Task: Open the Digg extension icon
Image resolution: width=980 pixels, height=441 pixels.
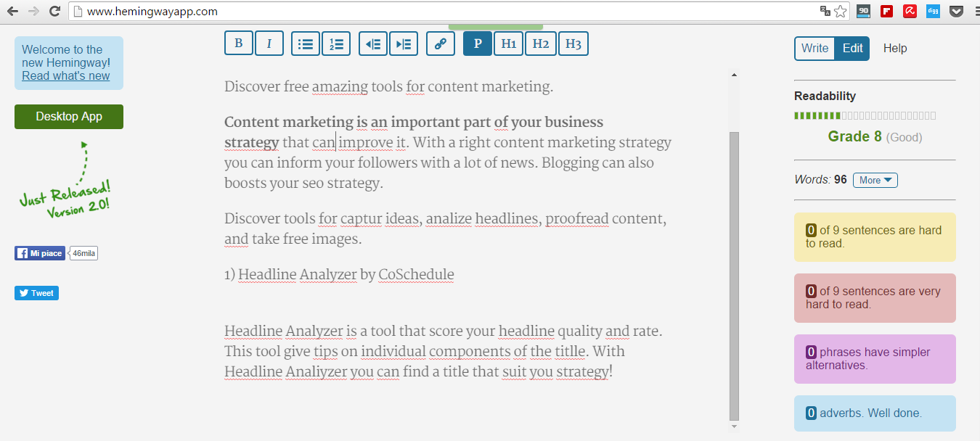Action: point(933,11)
